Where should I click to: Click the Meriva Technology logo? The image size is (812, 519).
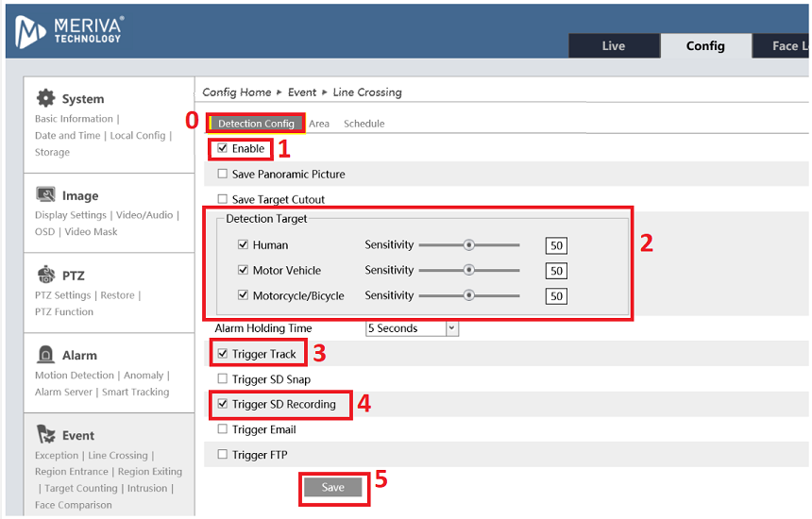coord(70,31)
